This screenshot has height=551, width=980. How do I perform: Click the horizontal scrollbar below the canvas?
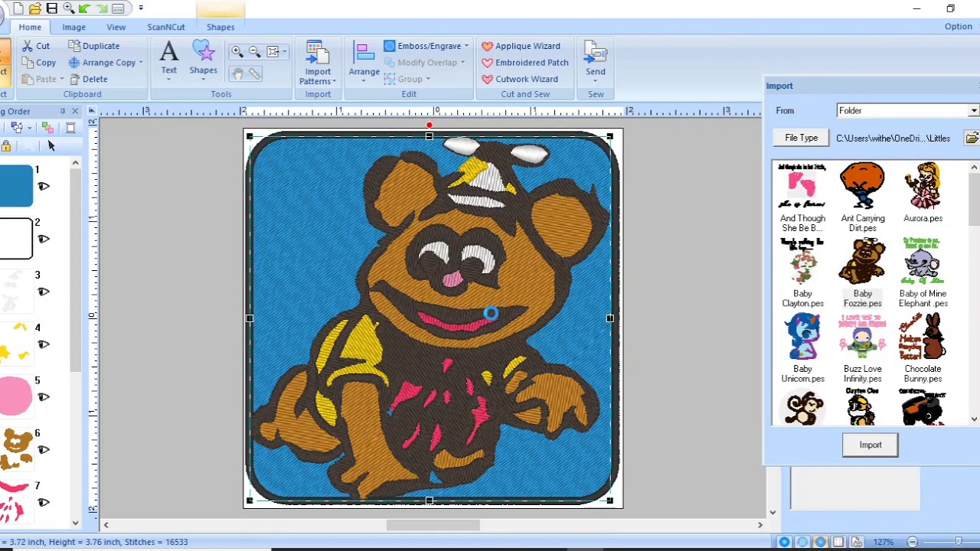point(433,525)
